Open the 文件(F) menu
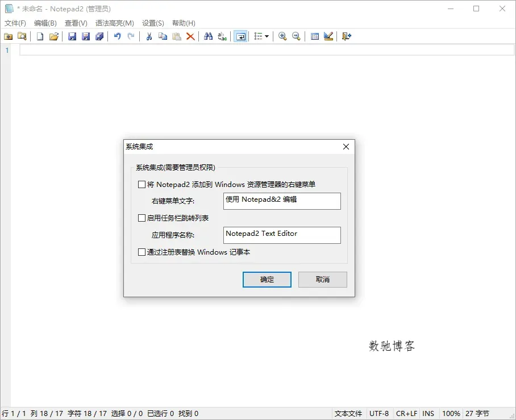 click(15, 23)
